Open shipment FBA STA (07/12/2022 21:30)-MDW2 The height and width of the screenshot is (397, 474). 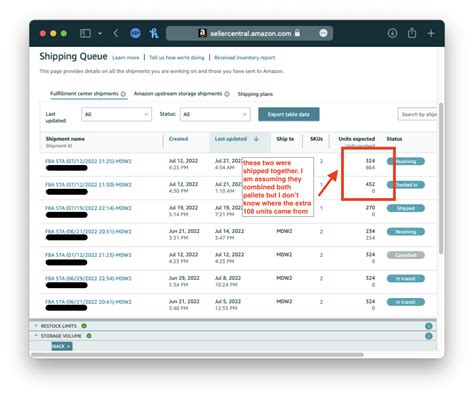pyautogui.click(x=88, y=185)
